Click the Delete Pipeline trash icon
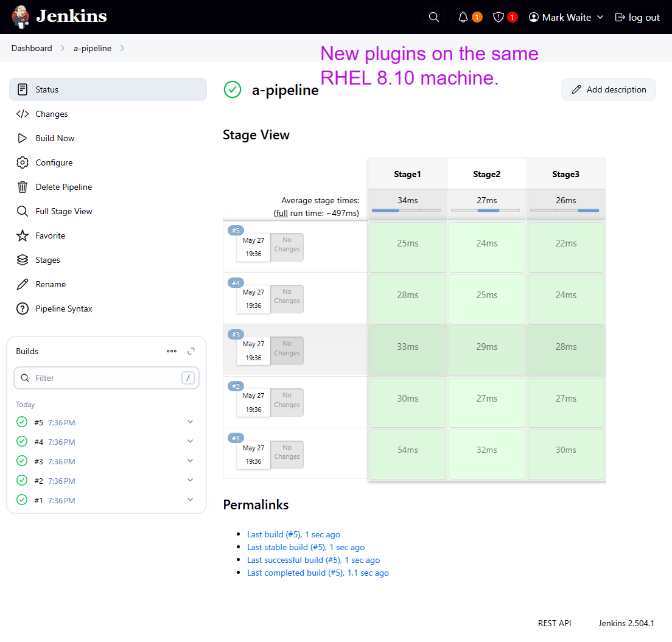The width and height of the screenshot is (672, 642). [23, 187]
